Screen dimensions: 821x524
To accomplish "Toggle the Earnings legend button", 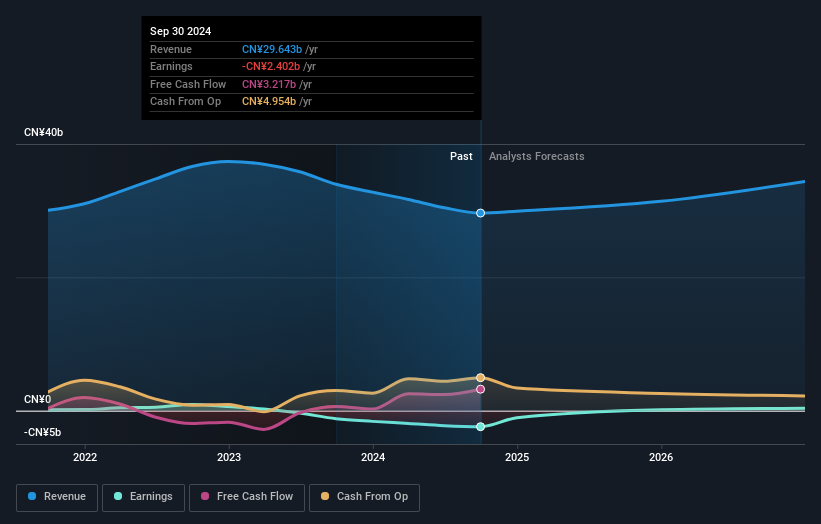I will coord(143,497).
